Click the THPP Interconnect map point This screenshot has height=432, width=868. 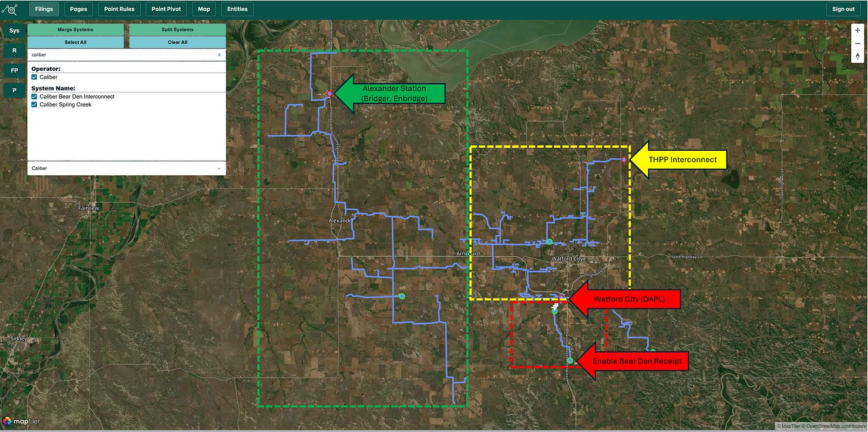[x=624, y=160]
